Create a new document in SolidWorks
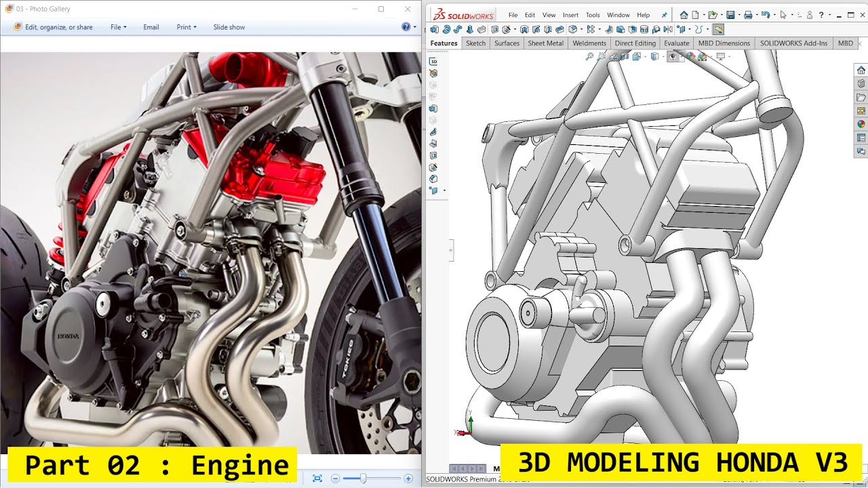Image resolution: width=868 pixels, height=488 pixels. pos(696,15)
